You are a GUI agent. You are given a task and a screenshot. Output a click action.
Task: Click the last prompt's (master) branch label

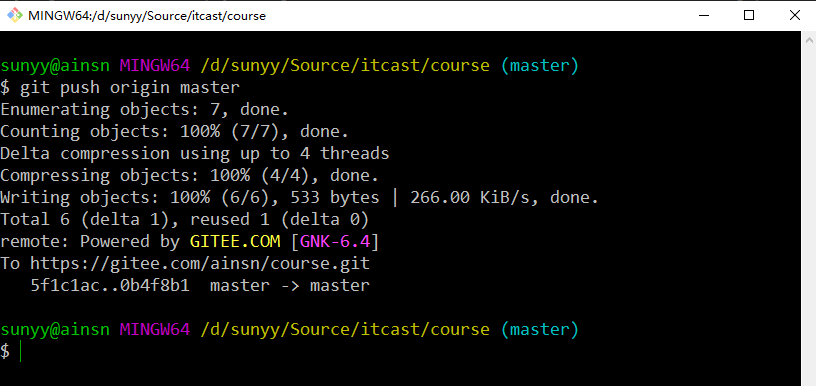pos(539,329)
